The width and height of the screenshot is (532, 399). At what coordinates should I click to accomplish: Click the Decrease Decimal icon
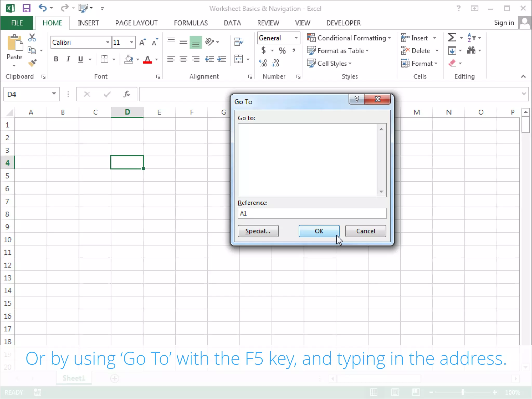click(x=275, y=63)
